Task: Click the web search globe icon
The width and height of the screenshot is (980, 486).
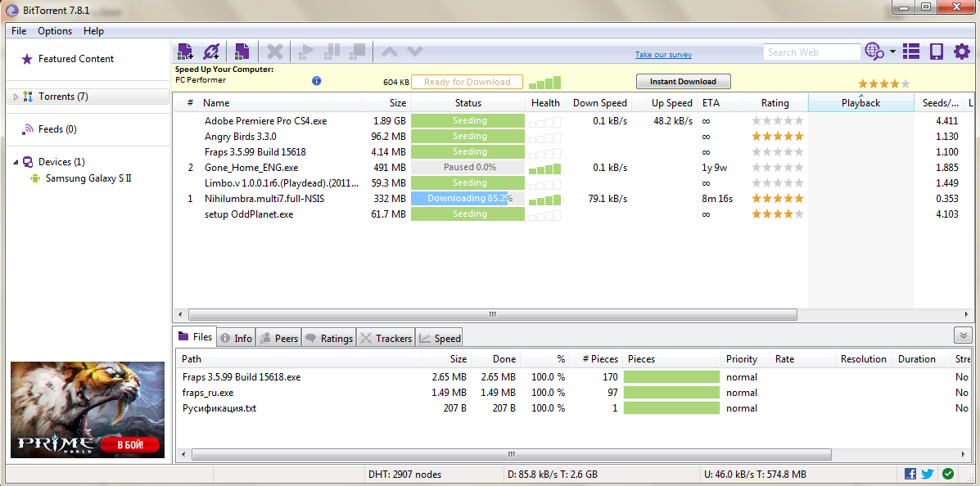Action: (x=874, y=52)
